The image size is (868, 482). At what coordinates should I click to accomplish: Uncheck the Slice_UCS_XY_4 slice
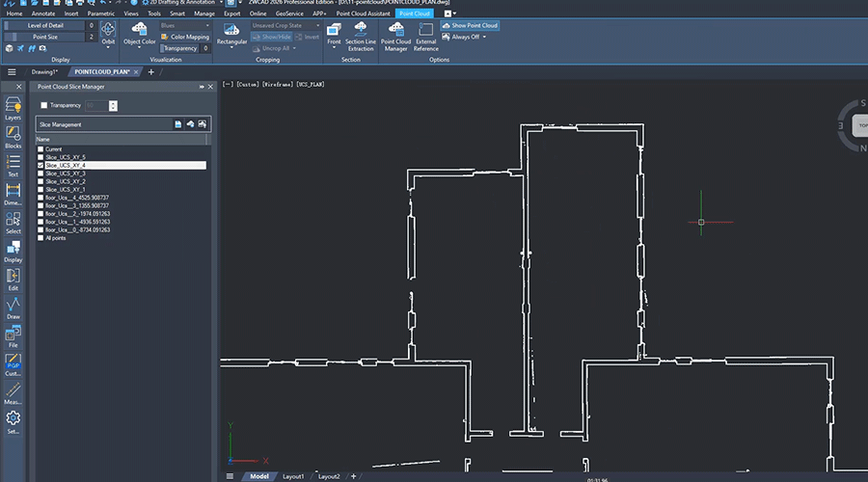point(41,166)
